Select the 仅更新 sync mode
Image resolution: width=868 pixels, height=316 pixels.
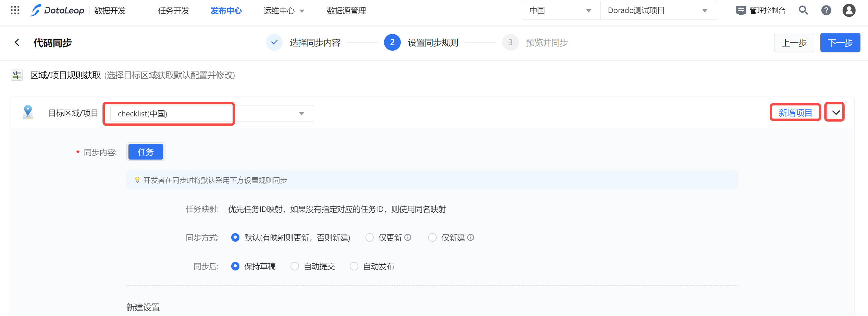click(x=370, y=238)
